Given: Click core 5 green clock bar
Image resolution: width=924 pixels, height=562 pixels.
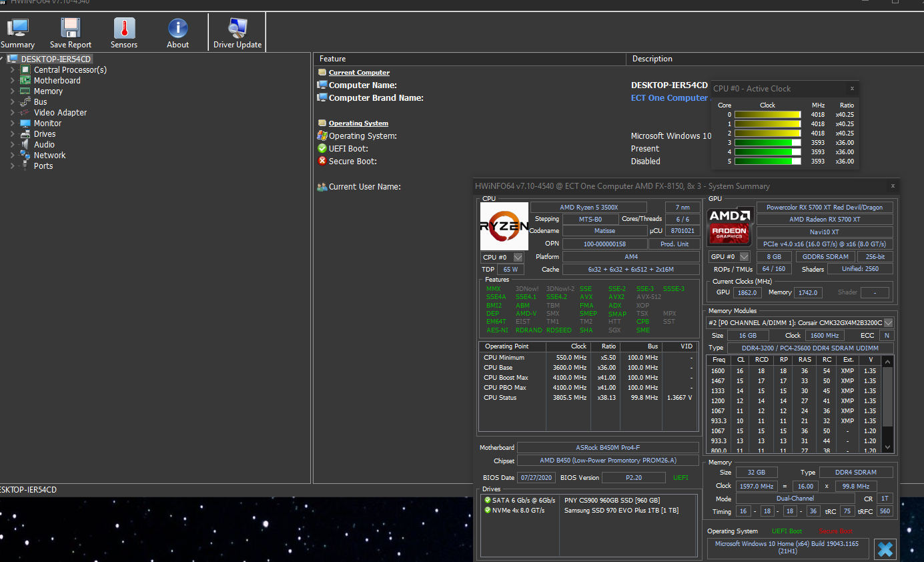Looking at the screenshot, I should tap(767, 161).
